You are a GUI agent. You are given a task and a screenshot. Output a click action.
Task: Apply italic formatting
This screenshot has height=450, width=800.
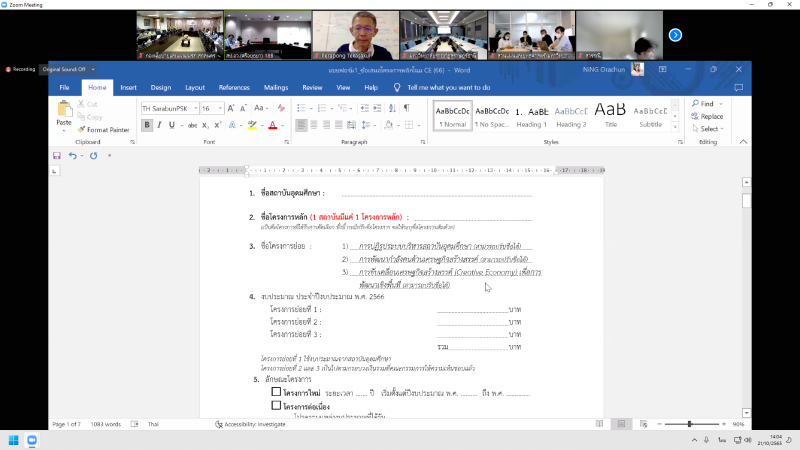pos(160,125)
